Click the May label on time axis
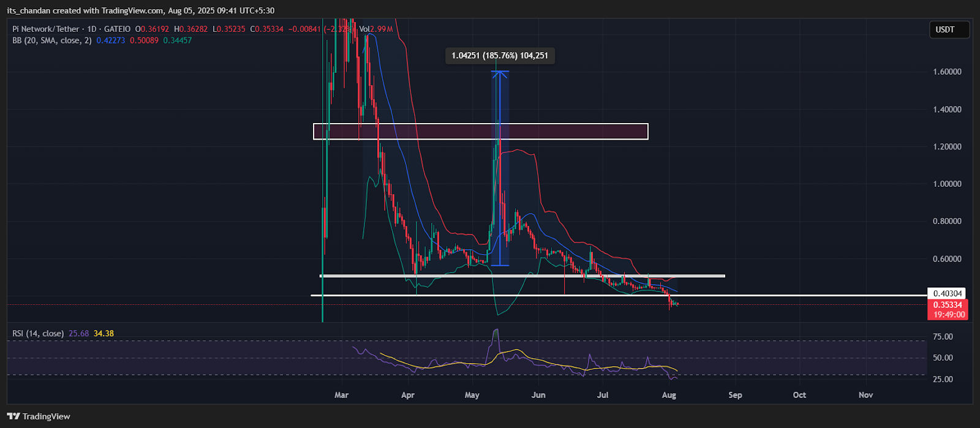Screen dimensions: 980x428 pos(472,395)
